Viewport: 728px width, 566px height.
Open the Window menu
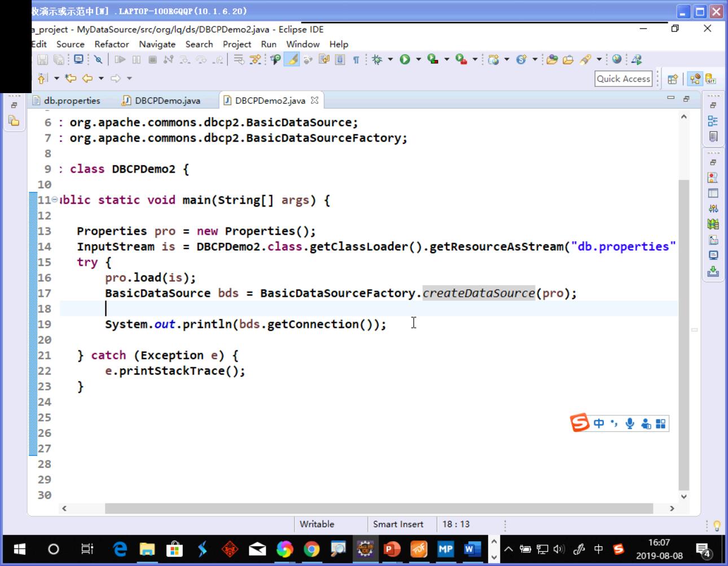302,44
